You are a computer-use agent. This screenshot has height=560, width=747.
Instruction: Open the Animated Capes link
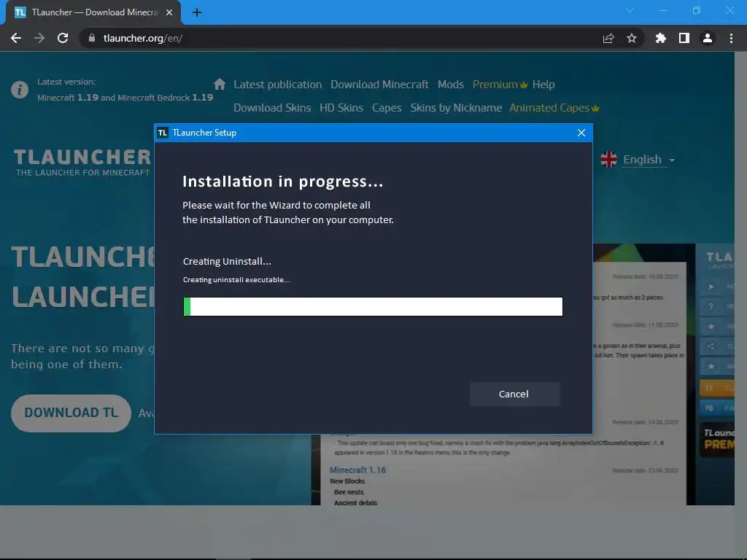pos(554,108)
